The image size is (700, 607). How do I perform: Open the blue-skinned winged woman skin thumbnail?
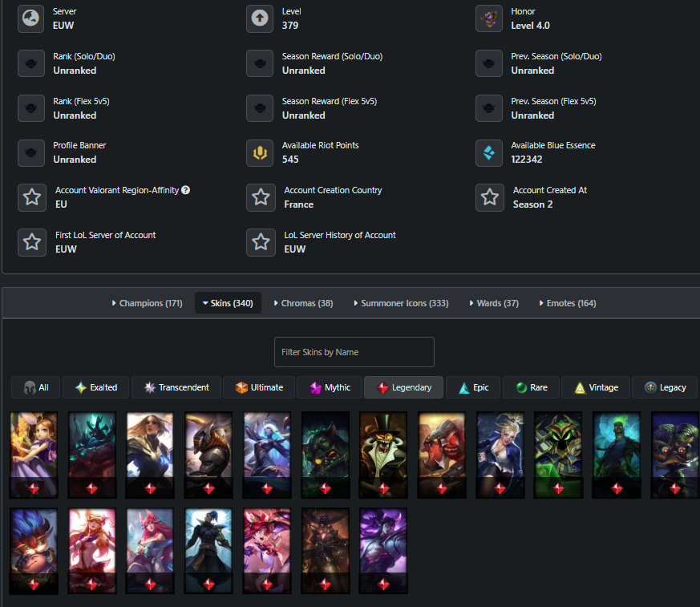(267, 455)
